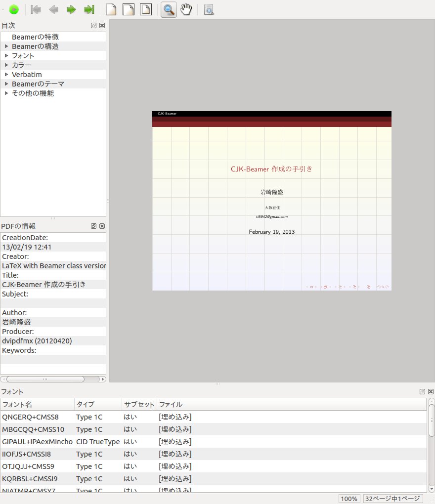
Task: Open the document search tool
Action: coord(209,10)
